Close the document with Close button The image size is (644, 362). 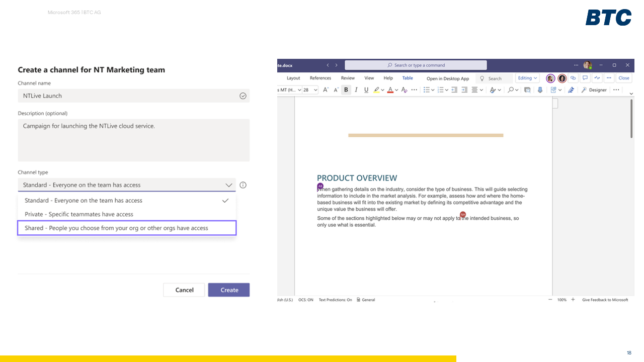coord(624,78)
